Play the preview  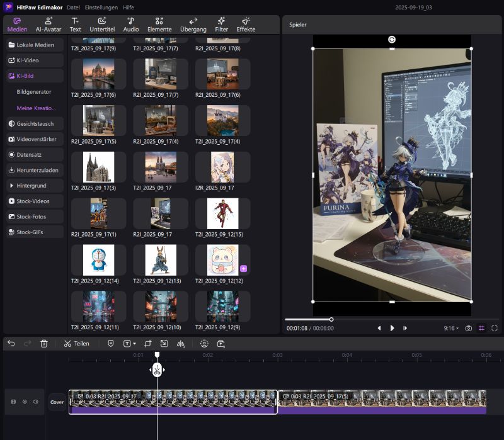[392, 328]
